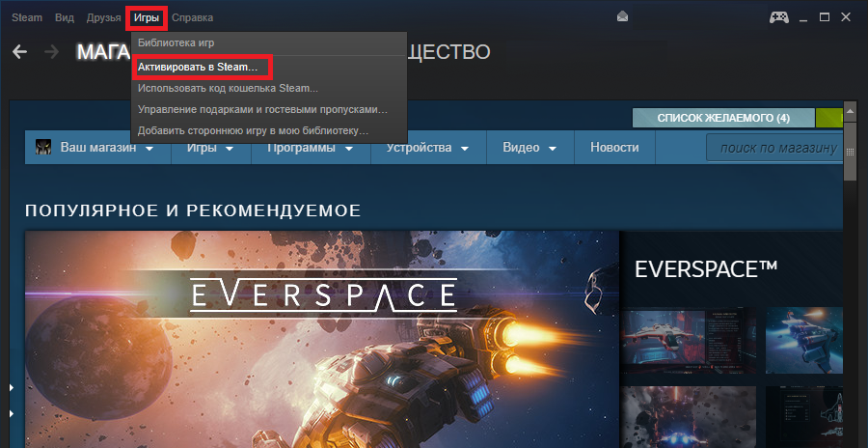Click the back navigation arrow
The image size is (868, 448).
click(x=19, y=51)
